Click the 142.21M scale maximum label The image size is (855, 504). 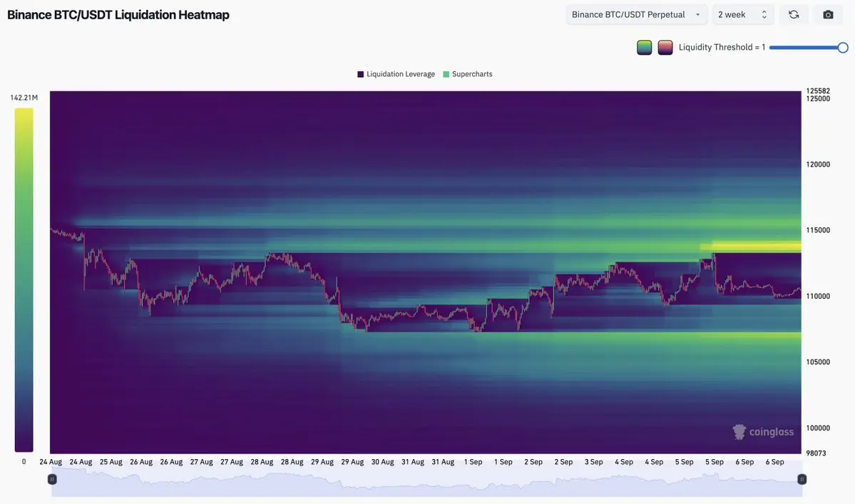pos(24,98)
